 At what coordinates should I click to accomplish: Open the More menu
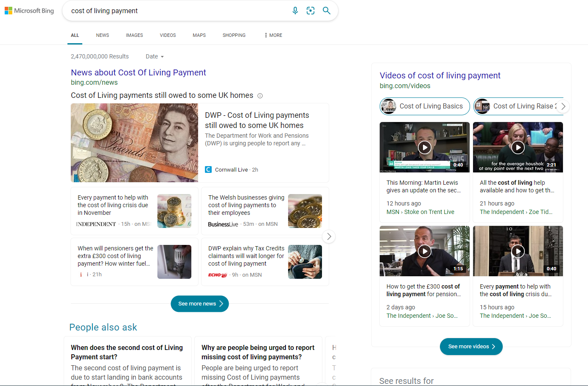click(273, 35)
